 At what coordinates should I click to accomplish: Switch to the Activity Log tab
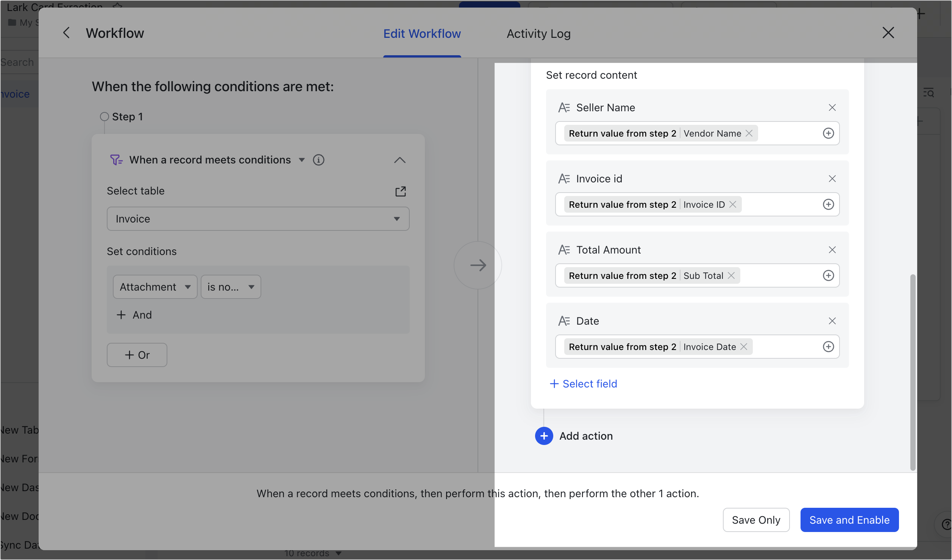click(538, 34)
